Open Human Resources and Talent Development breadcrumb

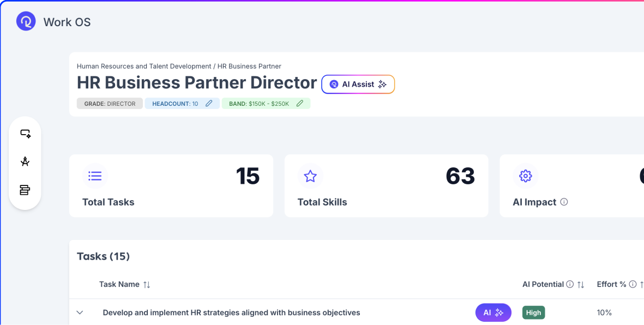(x=143, y=66)
